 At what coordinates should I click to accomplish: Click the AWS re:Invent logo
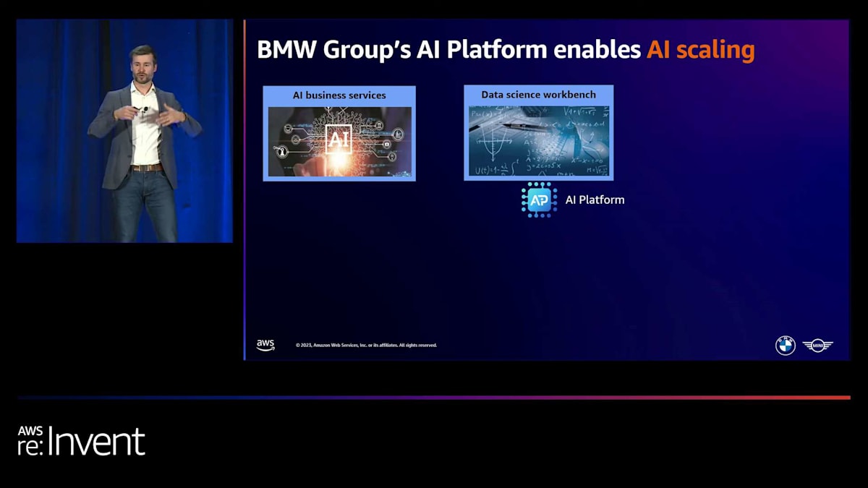81,441
